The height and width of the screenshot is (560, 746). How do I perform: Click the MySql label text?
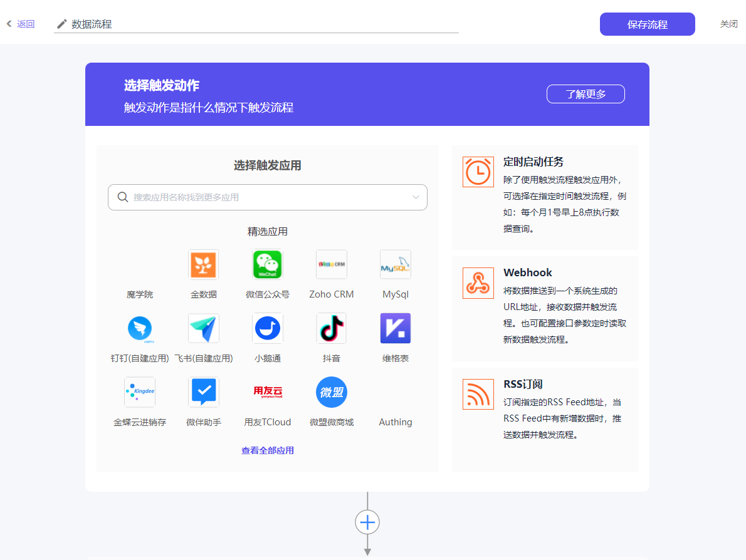point(396,294)
